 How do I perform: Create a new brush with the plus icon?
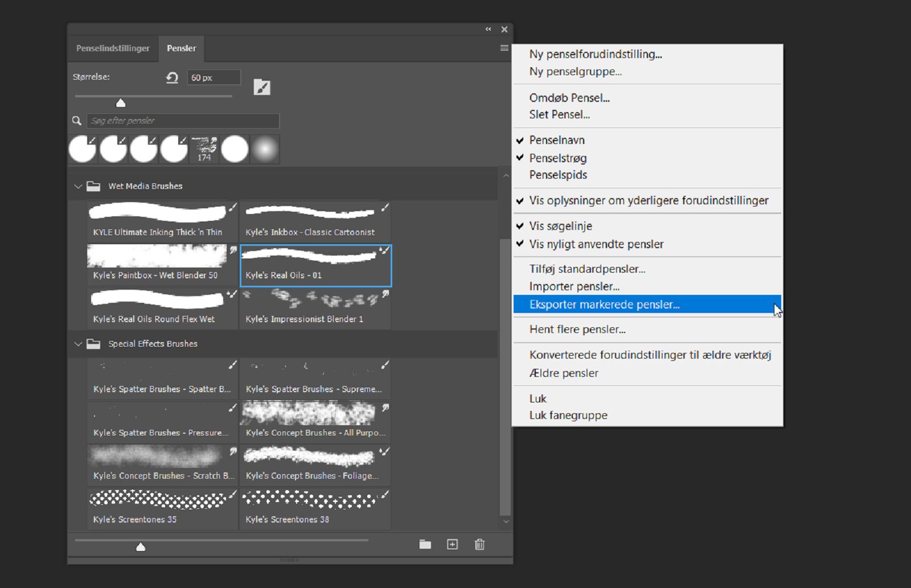pos(452,545)
